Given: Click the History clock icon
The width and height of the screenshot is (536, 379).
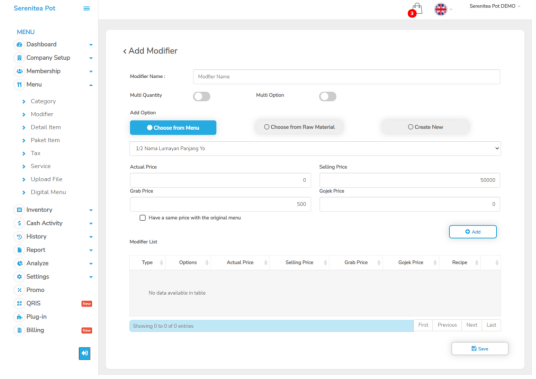Looking at the screenshot, I should [x=19, y=236].
